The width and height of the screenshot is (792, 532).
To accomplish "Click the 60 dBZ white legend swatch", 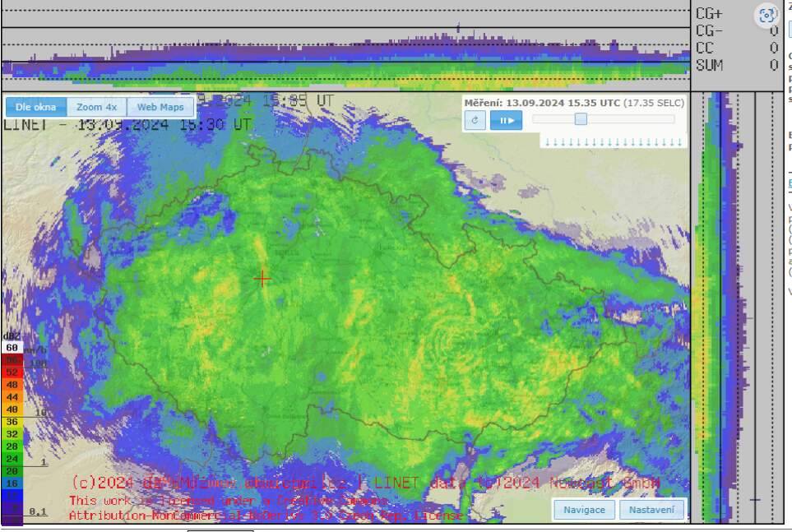I will 12,348.
